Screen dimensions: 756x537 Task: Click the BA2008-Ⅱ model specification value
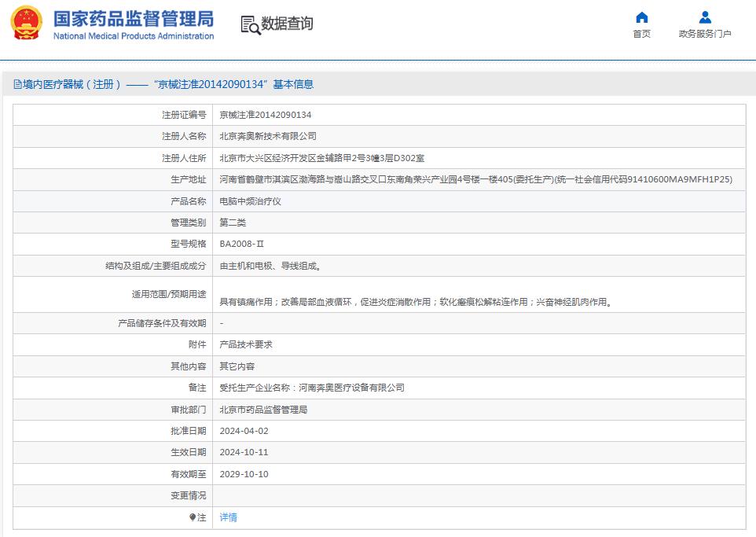point(240,244)
